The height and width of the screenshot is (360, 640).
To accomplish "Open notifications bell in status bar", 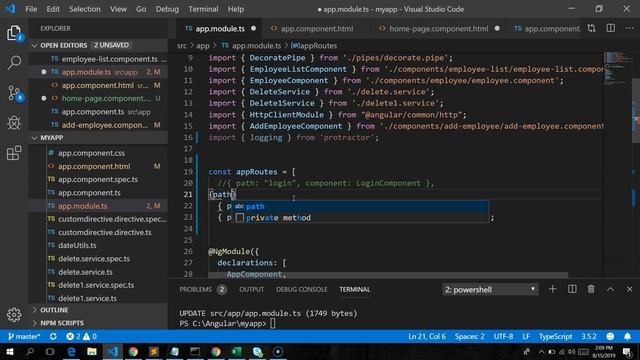I will pos(627,336).
